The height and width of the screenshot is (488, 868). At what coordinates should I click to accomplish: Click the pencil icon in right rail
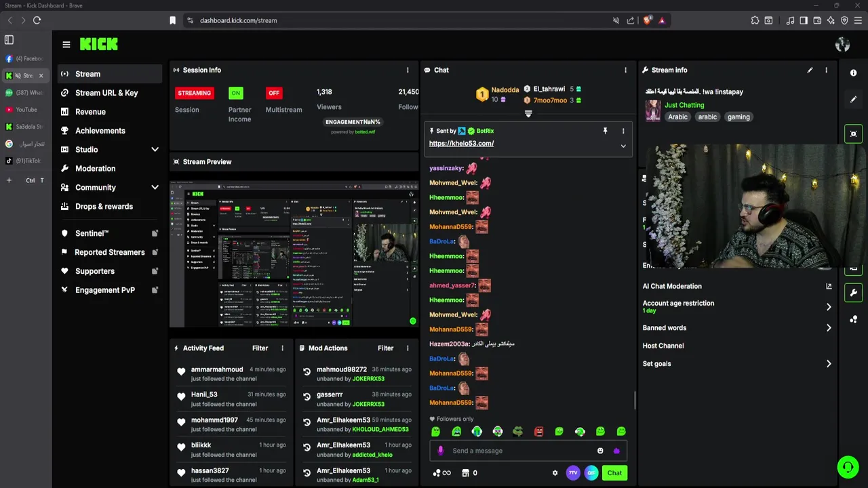coord(854,99)
